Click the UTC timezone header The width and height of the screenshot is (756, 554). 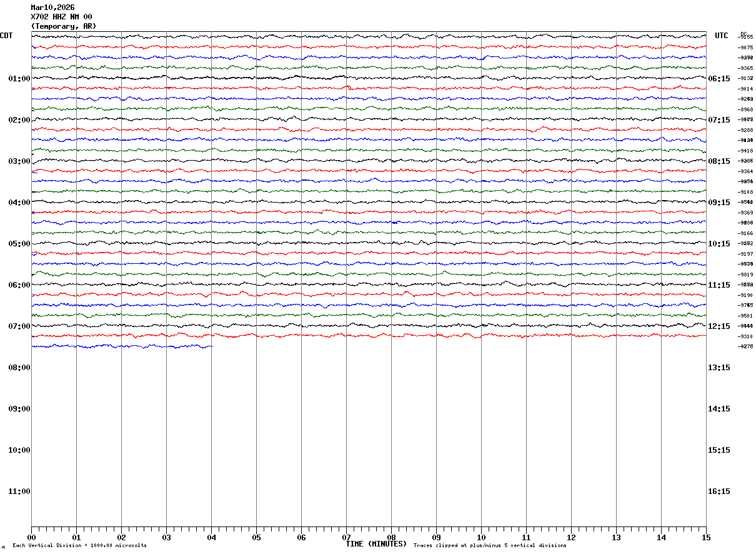tap(722, 36)
